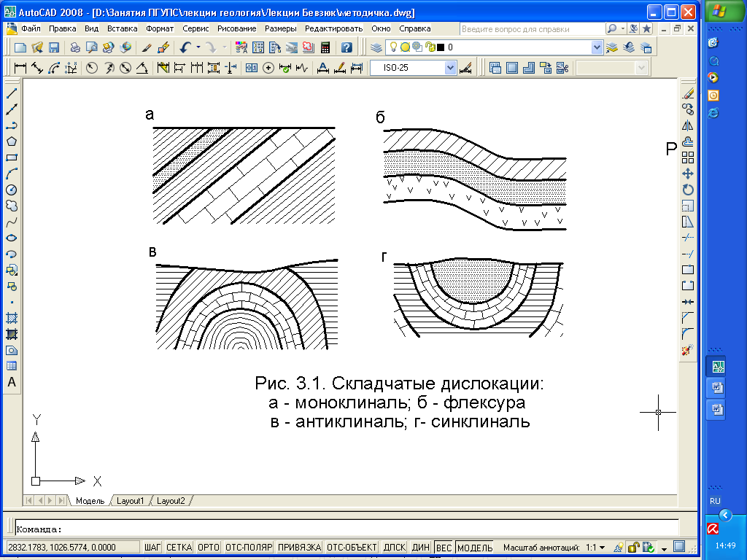The width and height of the screenshot is (747, 560).
Task: Click the Match Properties brush icon
Action: coord(147,47)
